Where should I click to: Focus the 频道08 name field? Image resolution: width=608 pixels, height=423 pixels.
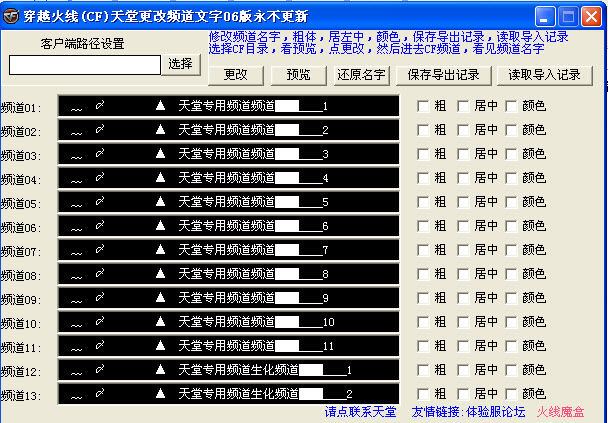pyautogui.click(x=228, y=274)
